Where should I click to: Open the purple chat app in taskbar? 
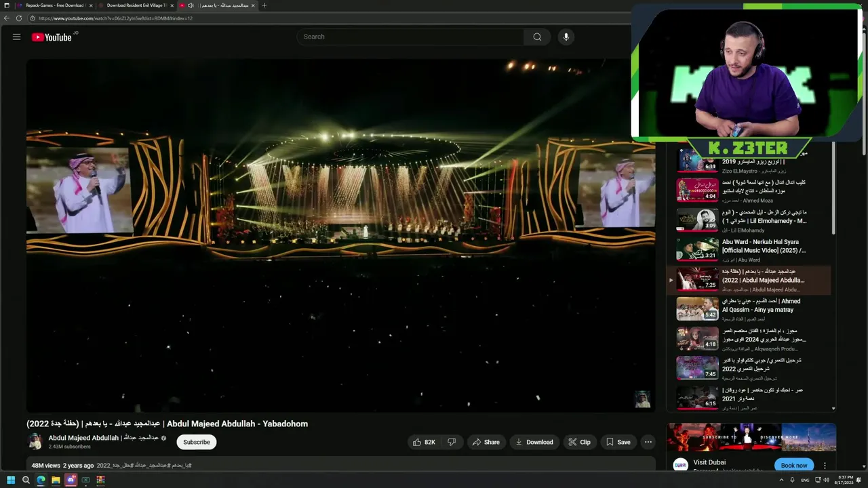[x=71, y=480]
